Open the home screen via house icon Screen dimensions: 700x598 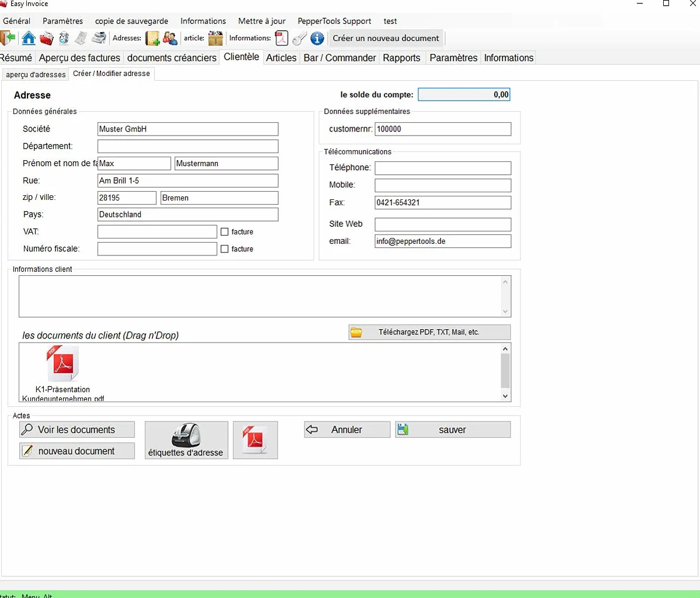pyautogui.click(x=29, y=39)
